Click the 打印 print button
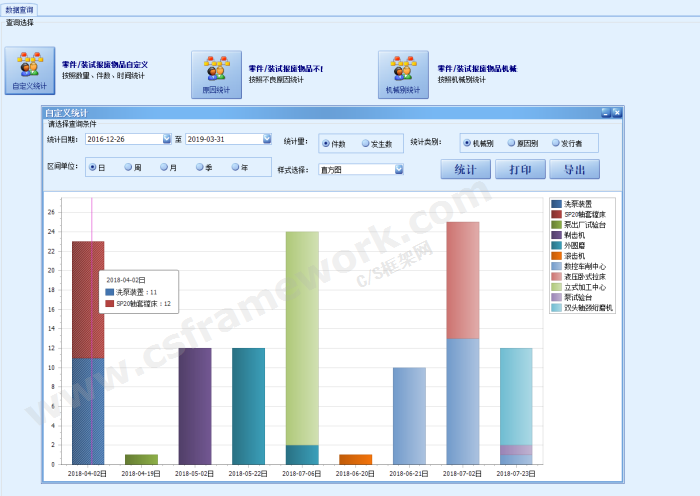The height and width of the screenshot is (496, 700). coord(520,169)
